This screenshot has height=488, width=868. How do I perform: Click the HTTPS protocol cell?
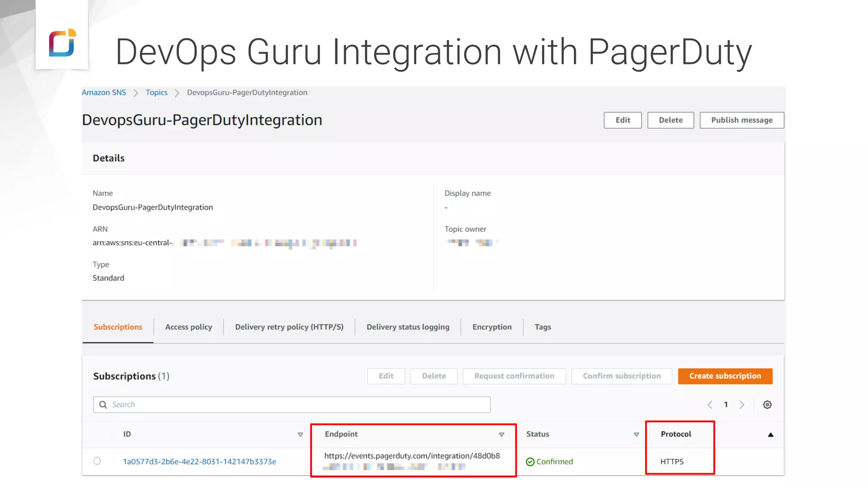[672, 462]
